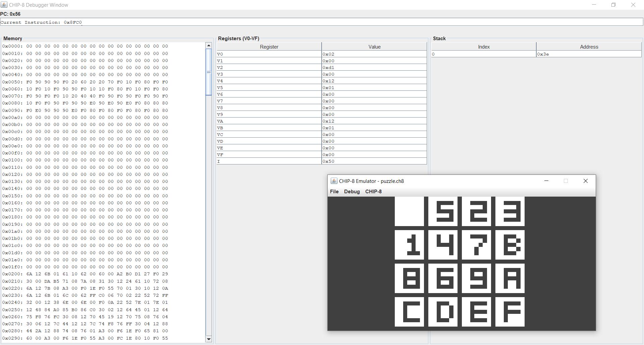Click puzzle tile showing 3
Image resolution: width=644 pixels, height=345 pixels.
tap(510, 211)
